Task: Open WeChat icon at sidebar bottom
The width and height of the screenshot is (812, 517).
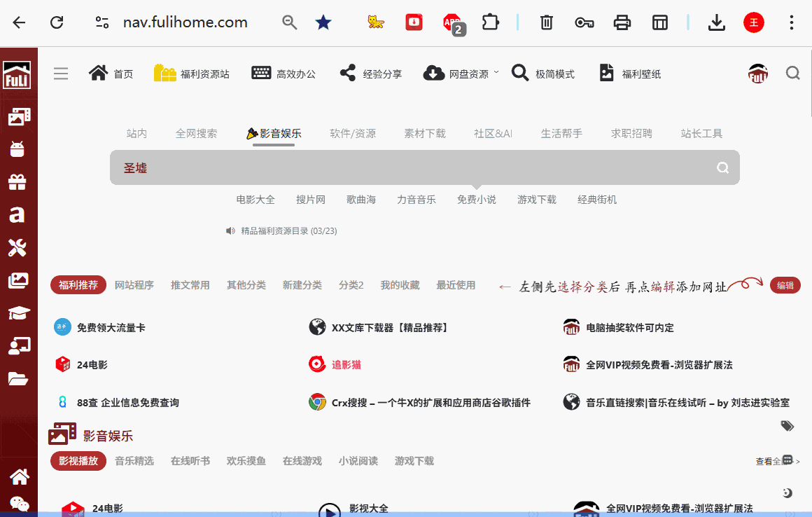Action: pyautogui.click(x=19, y=504)
